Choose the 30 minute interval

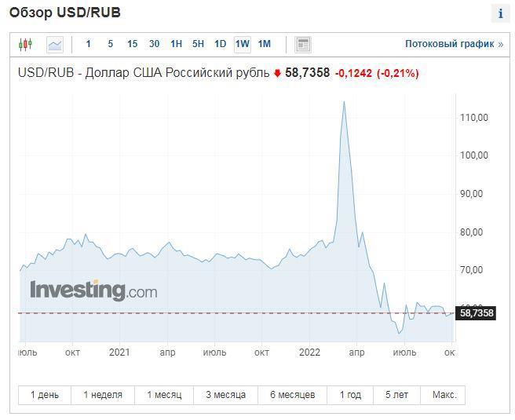tap(154, 44)
